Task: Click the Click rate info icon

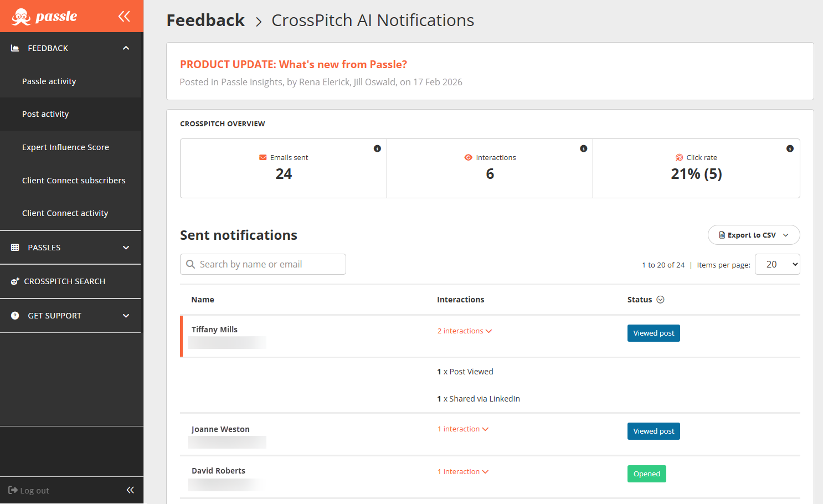Action: point(790,148)
